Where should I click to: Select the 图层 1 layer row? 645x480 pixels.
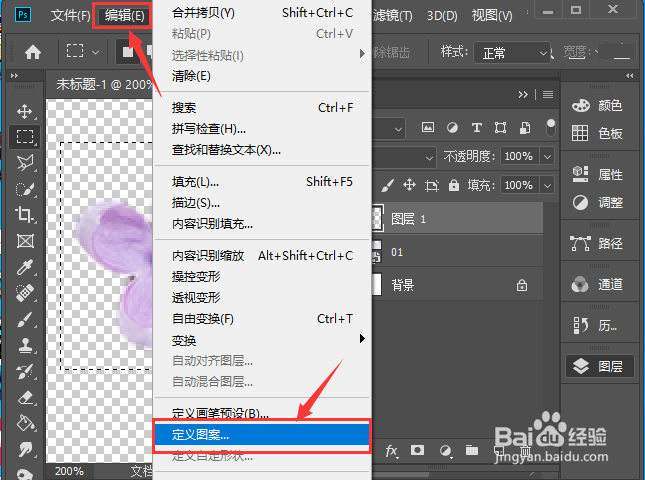(457, 218)
